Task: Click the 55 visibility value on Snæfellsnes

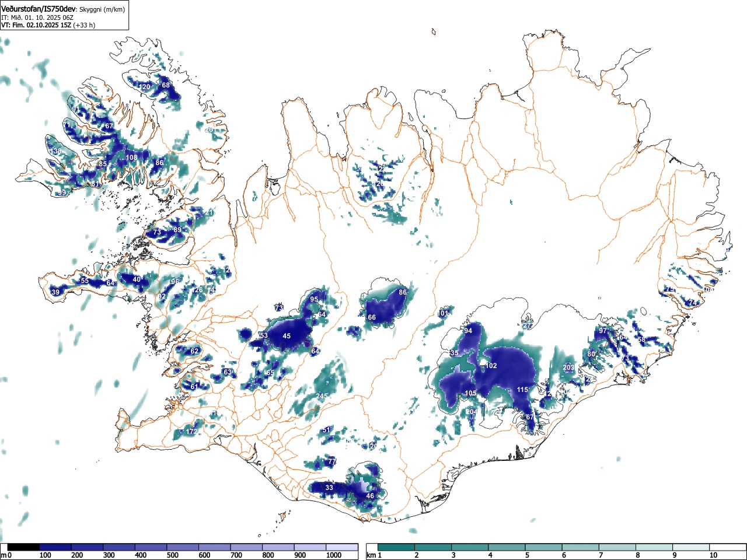Action: click(x=85, y=281)
